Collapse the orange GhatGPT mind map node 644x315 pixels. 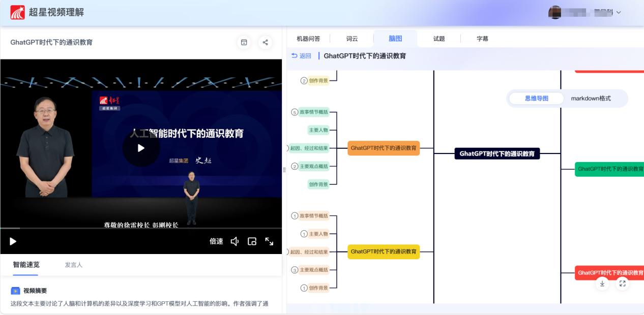(x=384, y=148)
